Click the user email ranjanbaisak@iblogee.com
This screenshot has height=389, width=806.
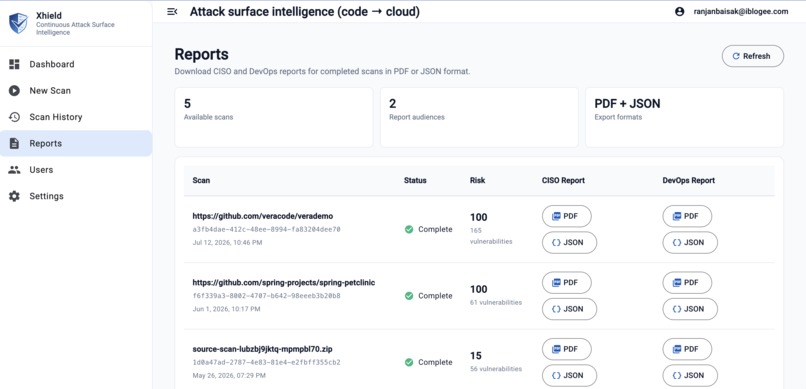741,12
